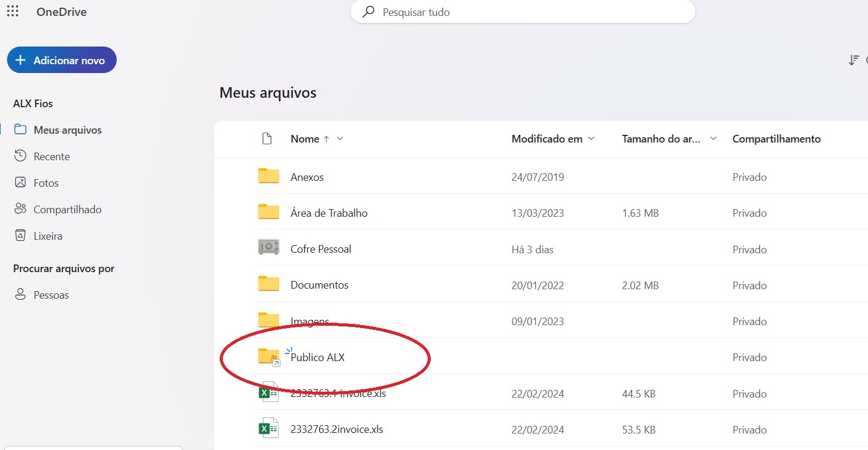Click the Fotos picture icon
868x450 pixels.
click(x=21, y=183)
